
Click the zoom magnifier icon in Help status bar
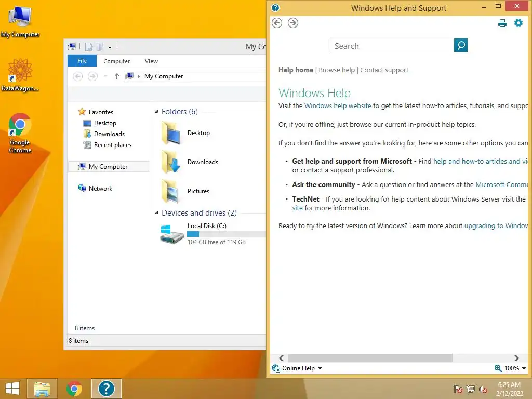pyautogui.click(x=498, y=368)
